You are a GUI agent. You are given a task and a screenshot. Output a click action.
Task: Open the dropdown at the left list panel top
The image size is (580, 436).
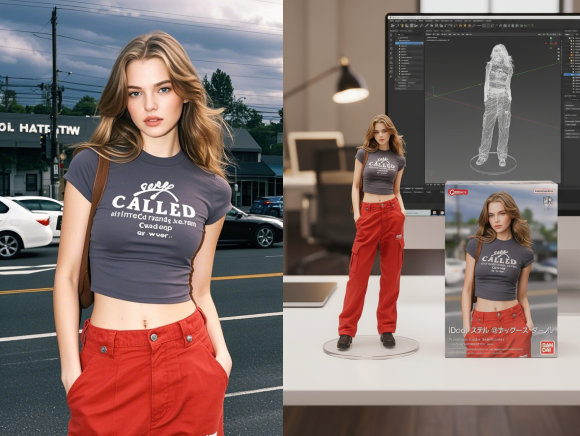[x=409, y=34]
